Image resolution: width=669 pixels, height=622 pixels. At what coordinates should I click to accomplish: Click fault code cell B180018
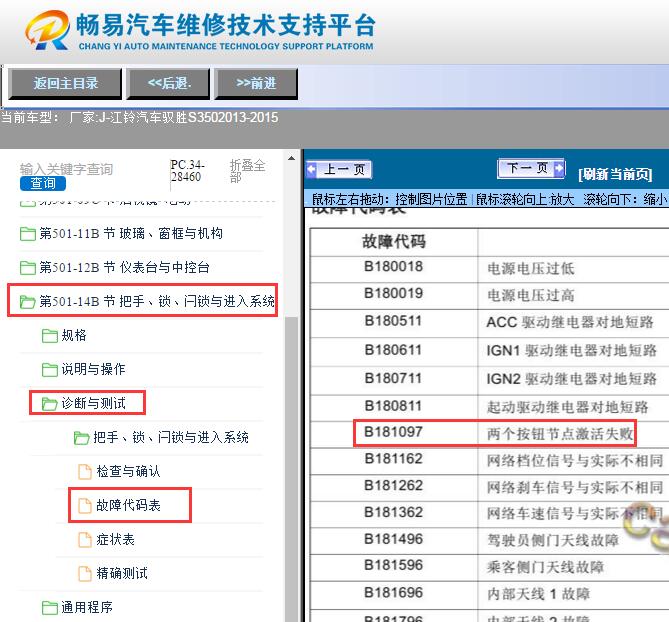[393, 267]
